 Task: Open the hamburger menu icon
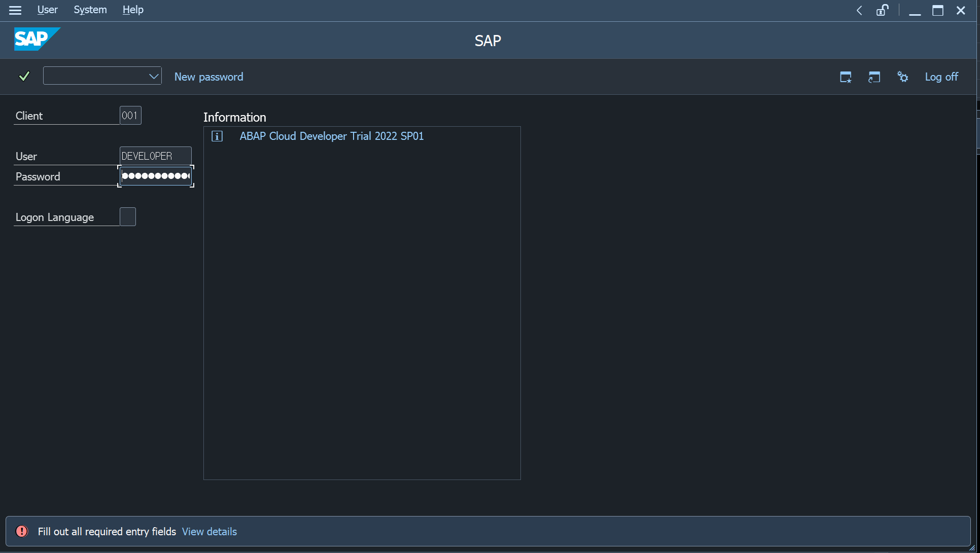tap(15, 10)
